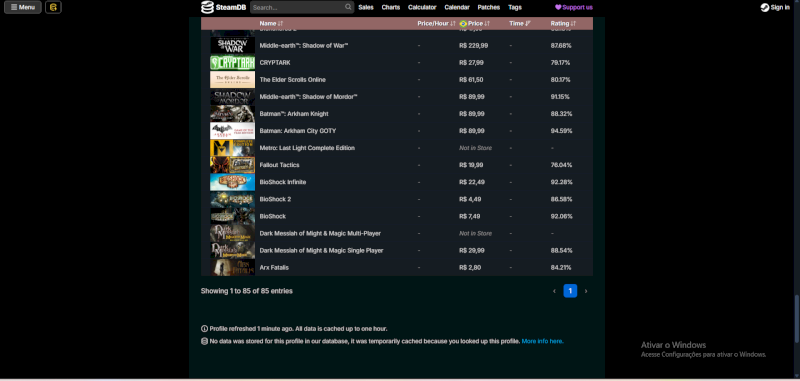The height and width of the screenshot is (381, 800).
Task: Open The Elder Scrolls Online entry
Action: (x=292, y=80)
